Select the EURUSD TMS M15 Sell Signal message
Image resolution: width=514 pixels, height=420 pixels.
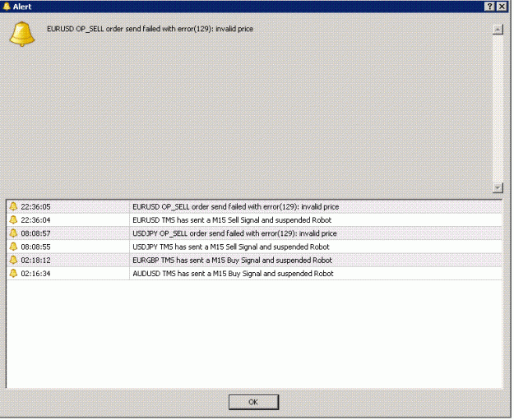coord(233,221)
